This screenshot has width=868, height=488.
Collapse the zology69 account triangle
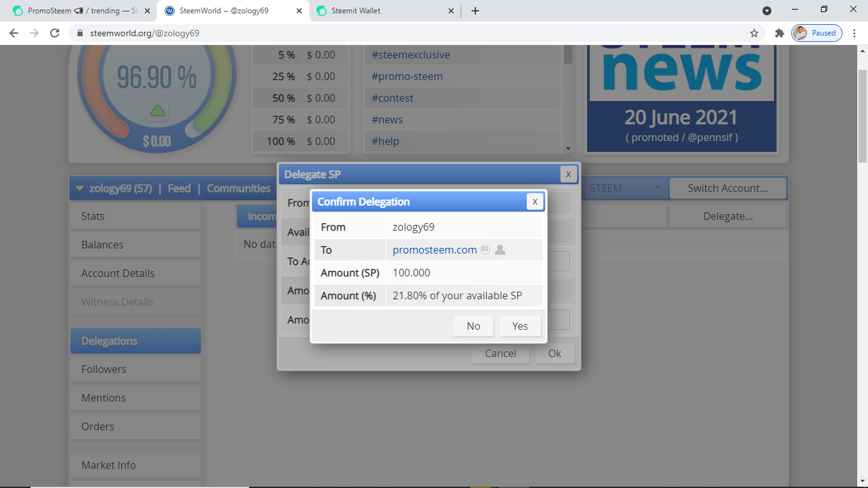[x=79, y=188]
